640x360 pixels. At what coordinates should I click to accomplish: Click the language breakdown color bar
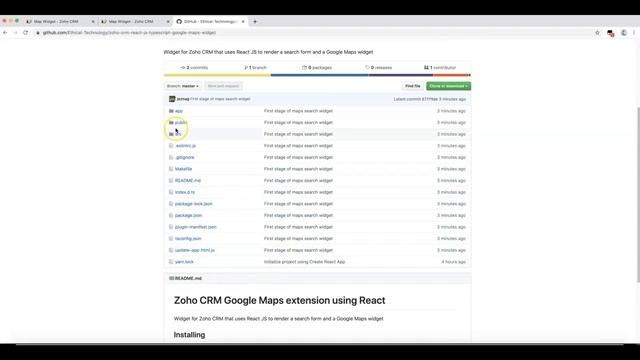point(317,75)
